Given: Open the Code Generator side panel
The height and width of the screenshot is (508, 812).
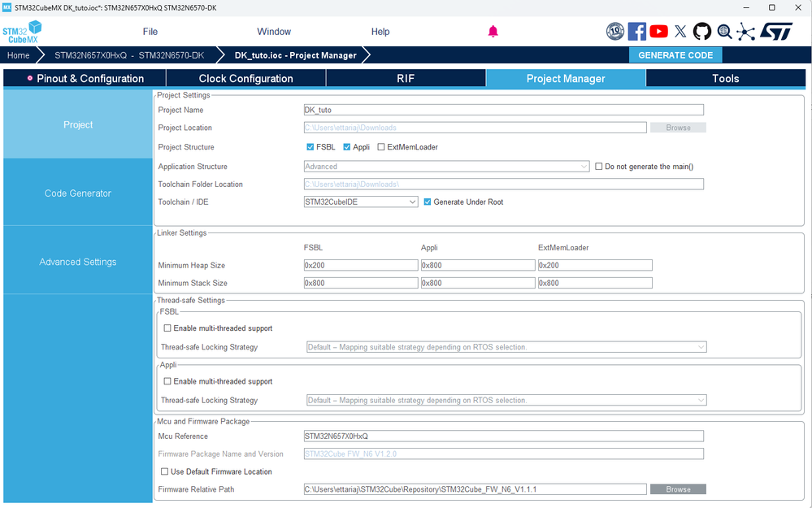Looking at the screenshot, I should [78, 193].
